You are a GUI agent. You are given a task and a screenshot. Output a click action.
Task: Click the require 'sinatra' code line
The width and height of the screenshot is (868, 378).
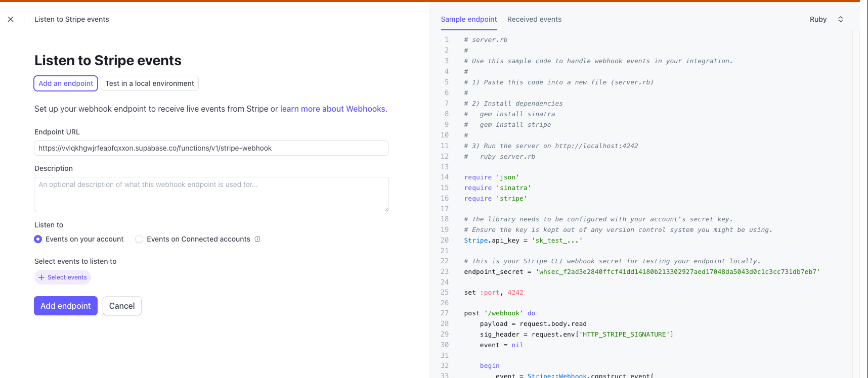pyautogui.click(x=498, y=188)
